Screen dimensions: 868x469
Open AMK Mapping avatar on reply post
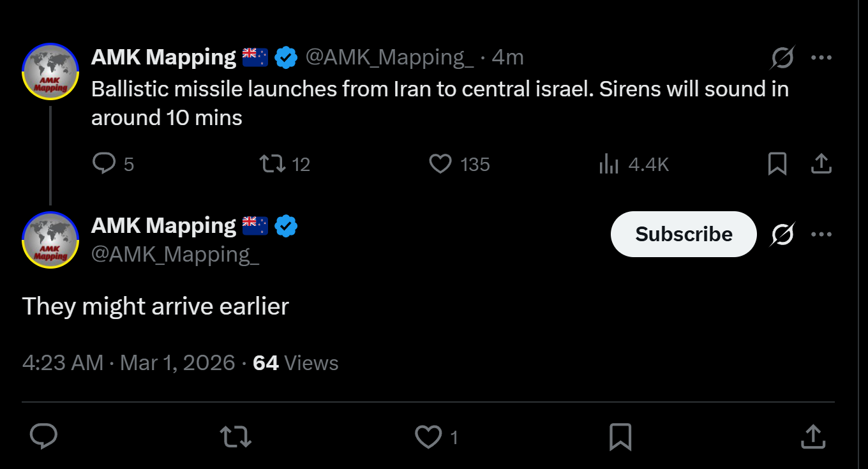(x=50, y=240)
